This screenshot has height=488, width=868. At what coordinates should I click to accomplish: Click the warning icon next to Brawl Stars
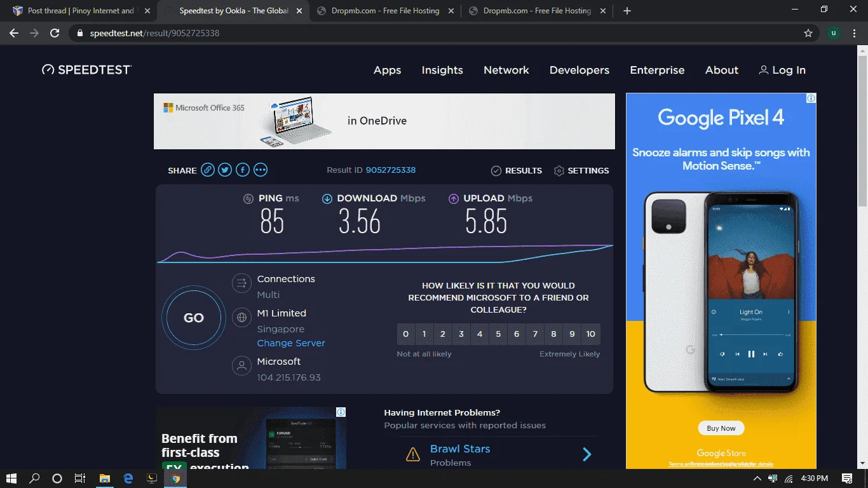point(413,454)
